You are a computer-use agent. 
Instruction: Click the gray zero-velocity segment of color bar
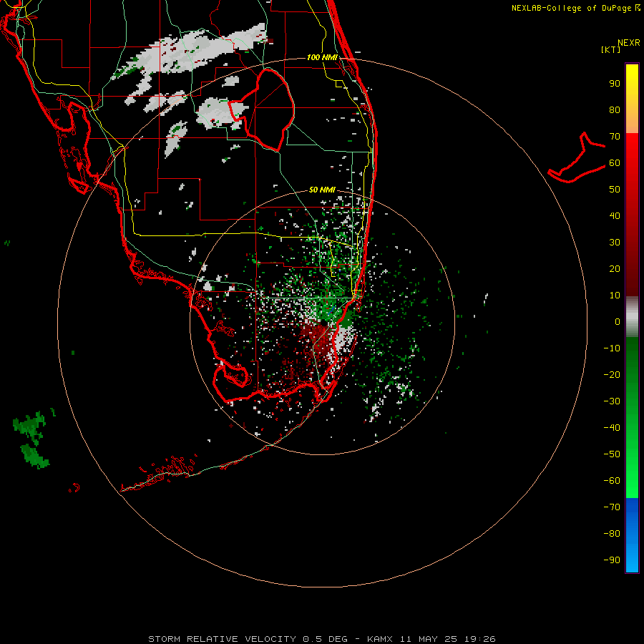[x=632, y=317]
